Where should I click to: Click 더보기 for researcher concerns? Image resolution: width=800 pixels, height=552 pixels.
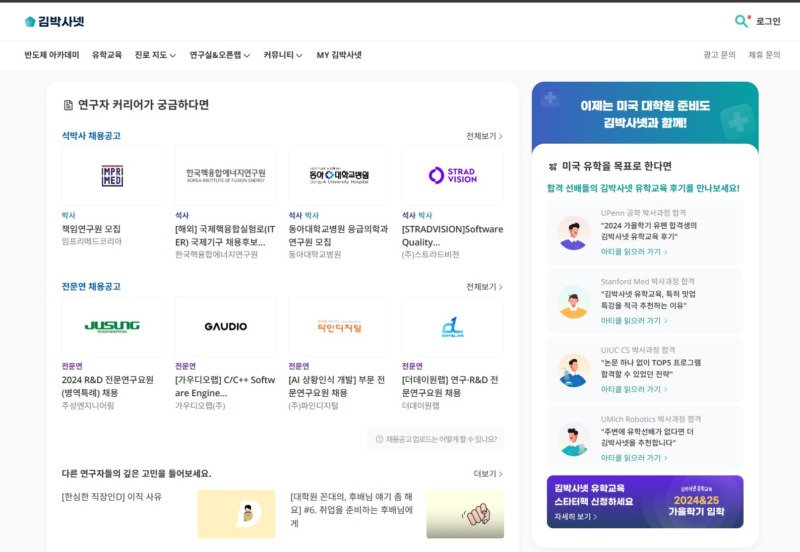[x=487, y=474]
